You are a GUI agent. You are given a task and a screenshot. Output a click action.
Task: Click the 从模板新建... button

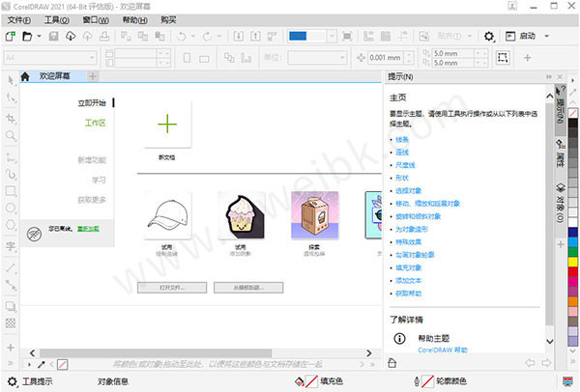pos(248,288)
